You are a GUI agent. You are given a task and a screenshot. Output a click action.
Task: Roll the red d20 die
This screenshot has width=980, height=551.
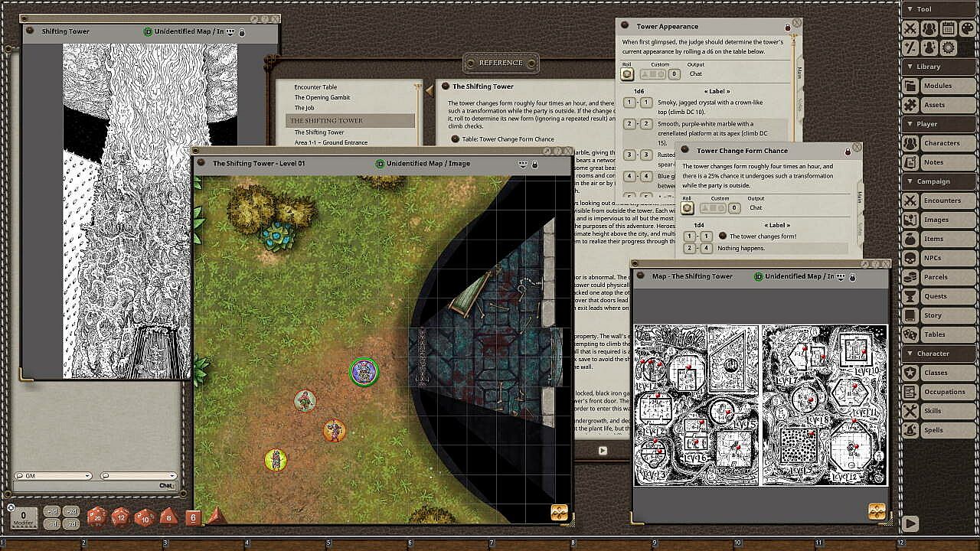point(96,517)
